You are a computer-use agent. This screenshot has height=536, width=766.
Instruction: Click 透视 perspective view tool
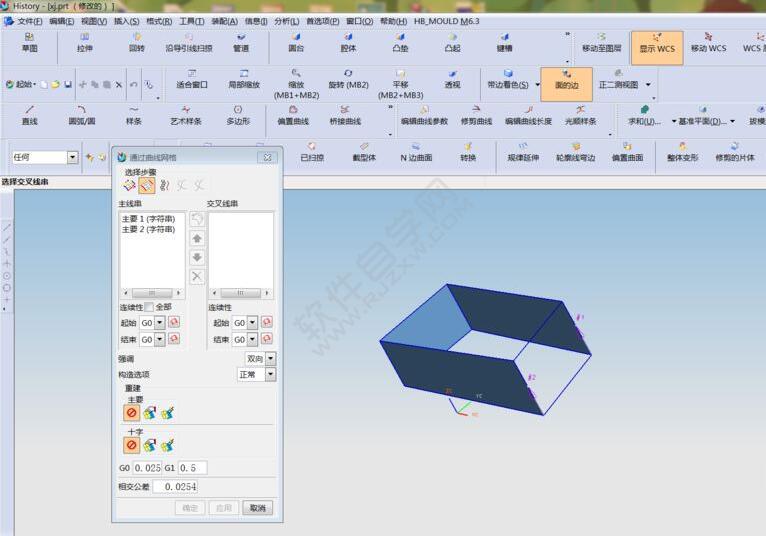(x=452, y=80)
